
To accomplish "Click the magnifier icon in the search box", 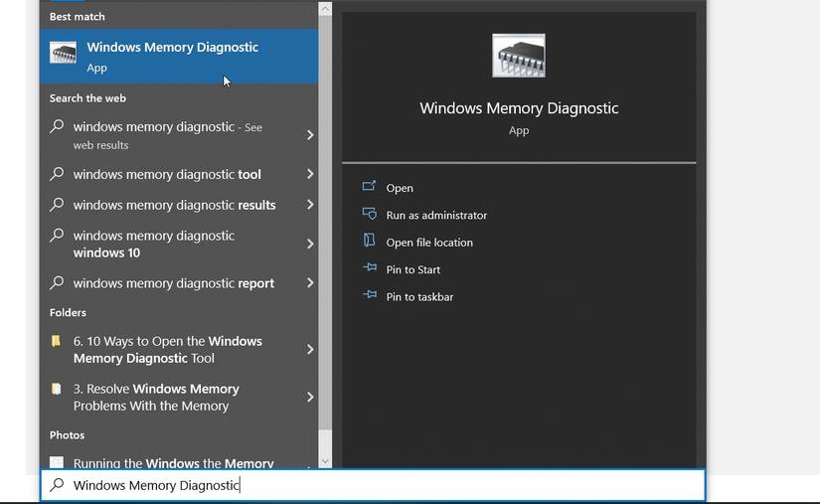I will point(58,485).
